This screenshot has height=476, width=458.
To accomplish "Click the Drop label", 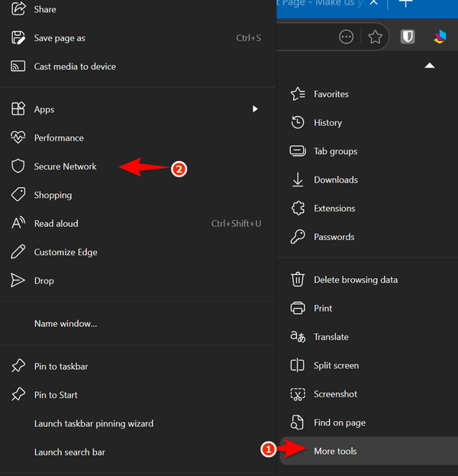I will coord(44,281).
